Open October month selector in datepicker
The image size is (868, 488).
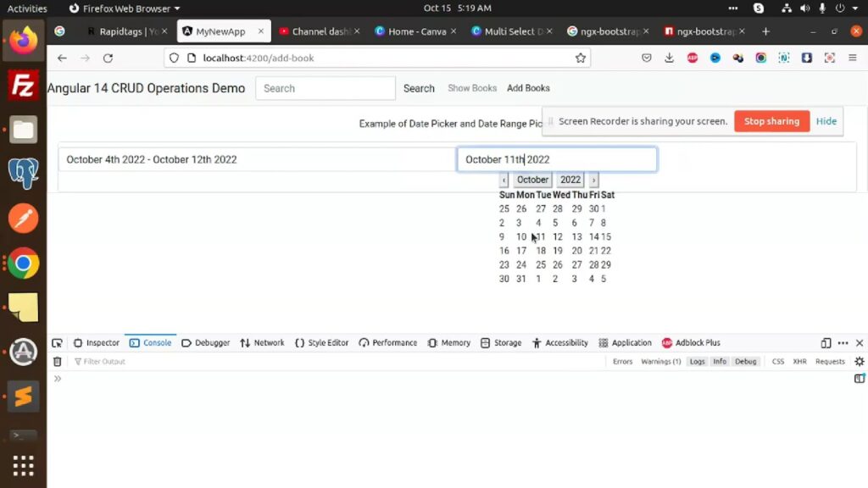[532, 180]
